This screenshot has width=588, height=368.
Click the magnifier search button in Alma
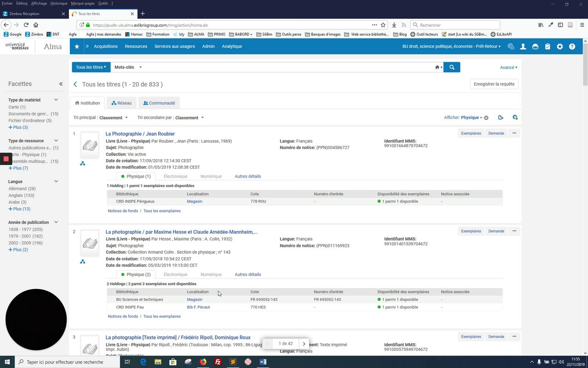(x=452, y=67)
